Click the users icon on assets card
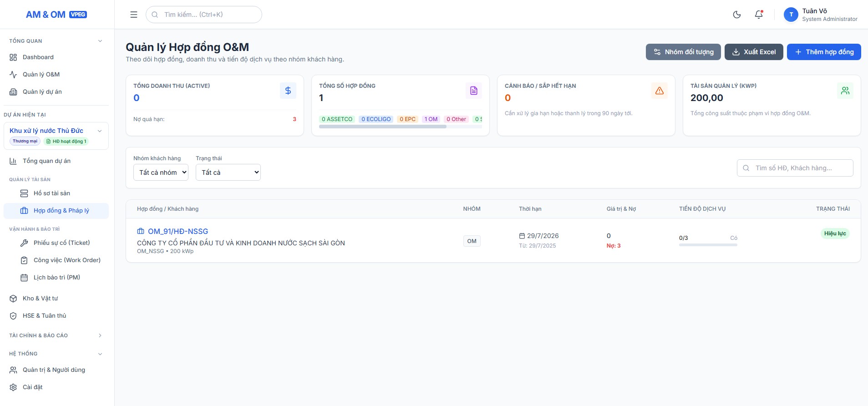 [x=845, y=91]
